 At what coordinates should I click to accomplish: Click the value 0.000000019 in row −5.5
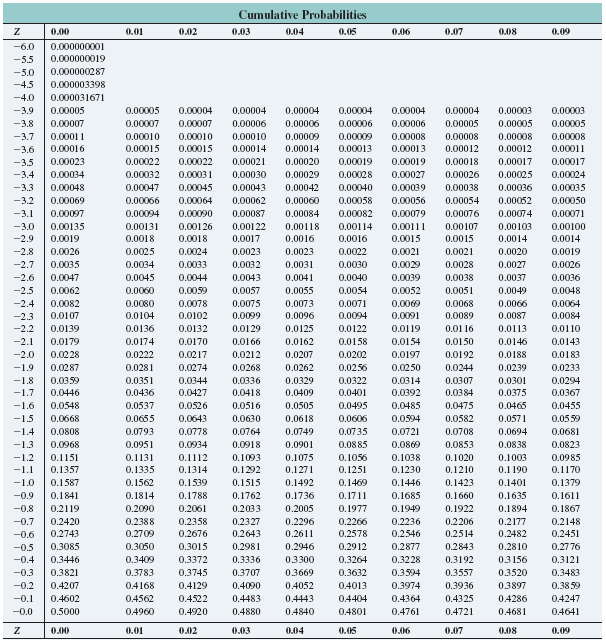tap(78, 59)
